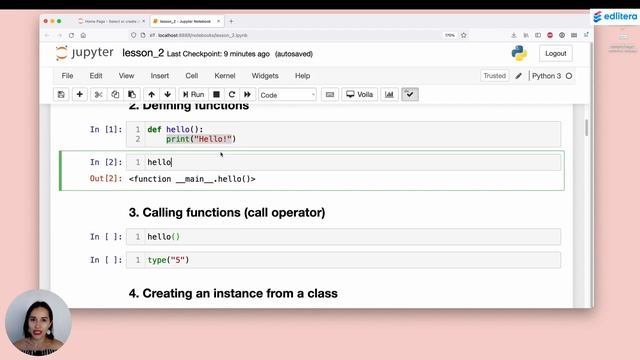Move the selected cell down
Viewport: 640px width, 360px height.
tap(167, 95)
